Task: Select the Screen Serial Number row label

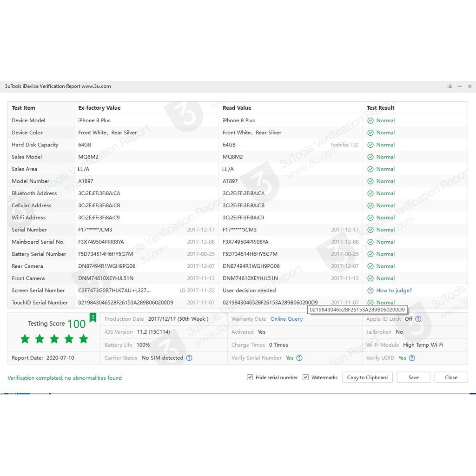Action: coord(38,291)
